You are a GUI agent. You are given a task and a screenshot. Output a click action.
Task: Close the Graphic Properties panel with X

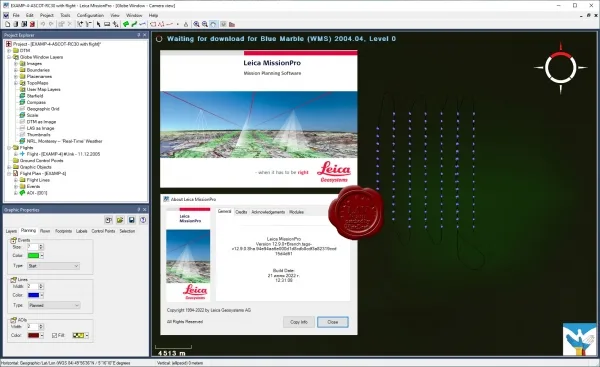(145, 210)
